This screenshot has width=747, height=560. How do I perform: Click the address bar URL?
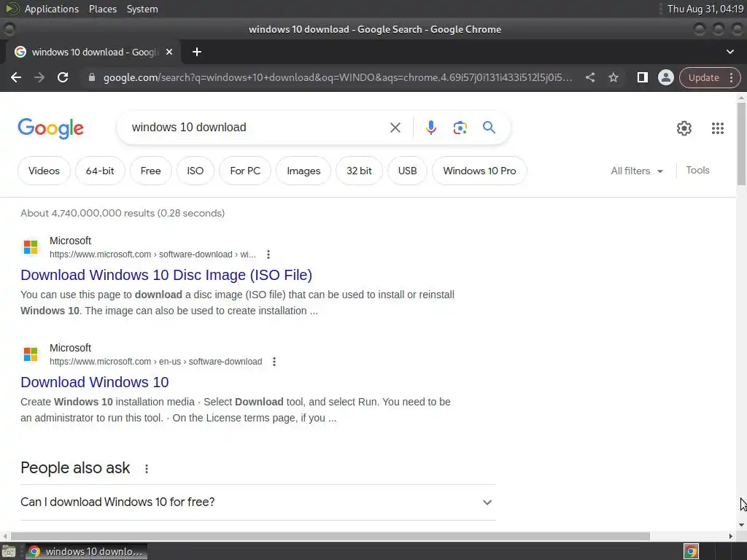(337, 77)
